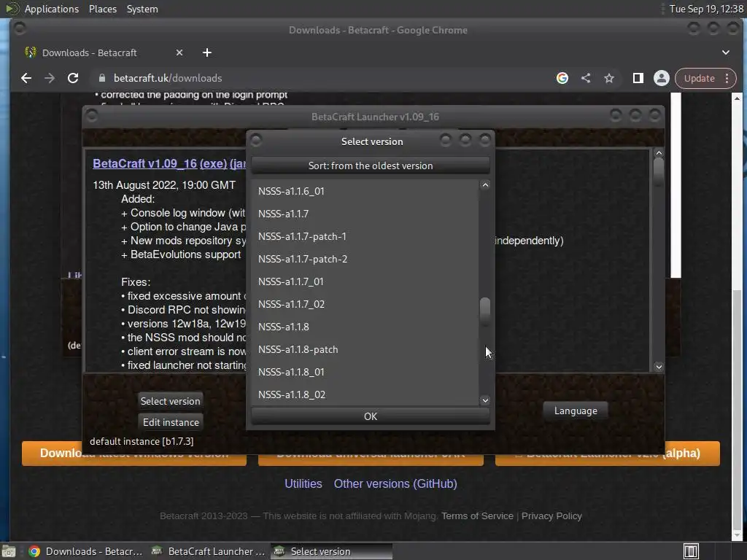Switch to BetaCraft Launcher taskbar item

[208, 551]
